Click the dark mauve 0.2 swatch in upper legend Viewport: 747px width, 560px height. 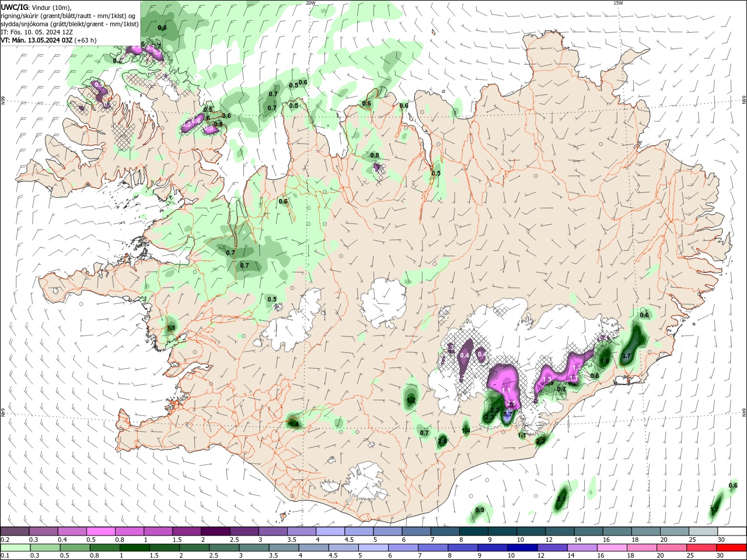(15, 531)
